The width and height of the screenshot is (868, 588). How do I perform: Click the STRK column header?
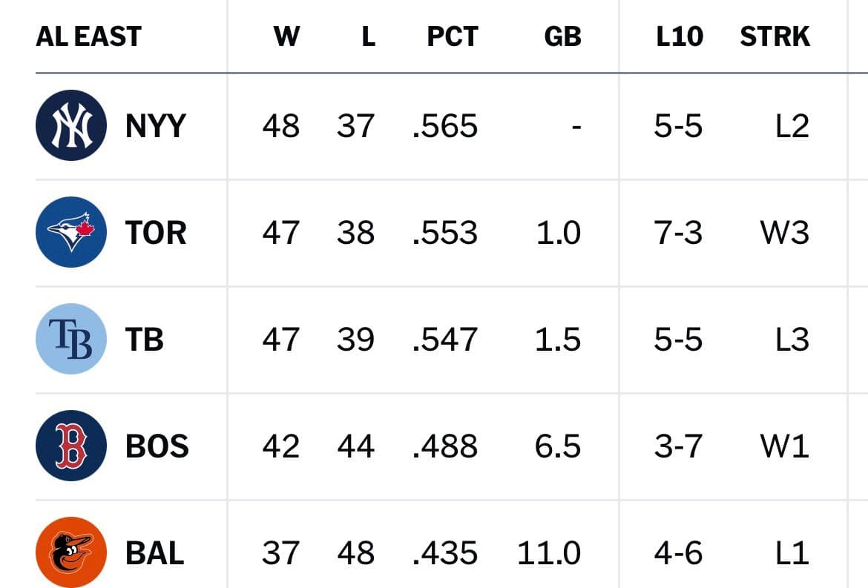775,36
